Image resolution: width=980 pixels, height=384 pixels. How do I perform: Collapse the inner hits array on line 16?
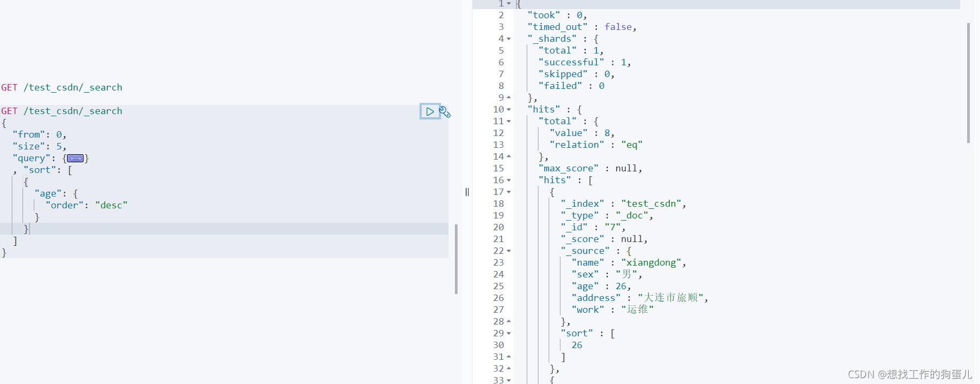(x=509, y=180)
